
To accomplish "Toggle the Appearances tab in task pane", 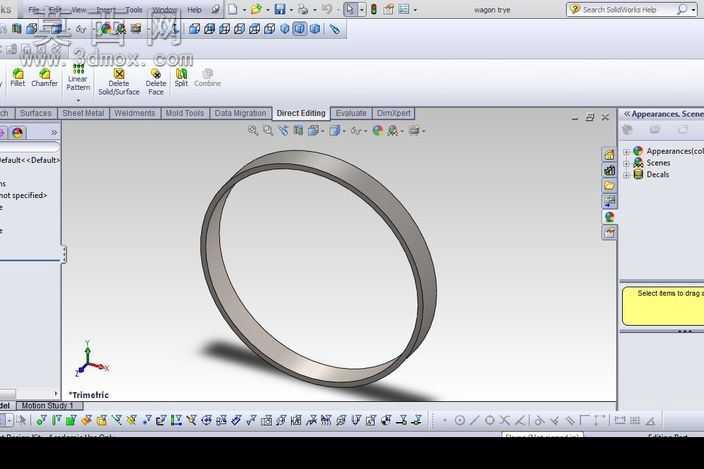I will pos(609,217).
